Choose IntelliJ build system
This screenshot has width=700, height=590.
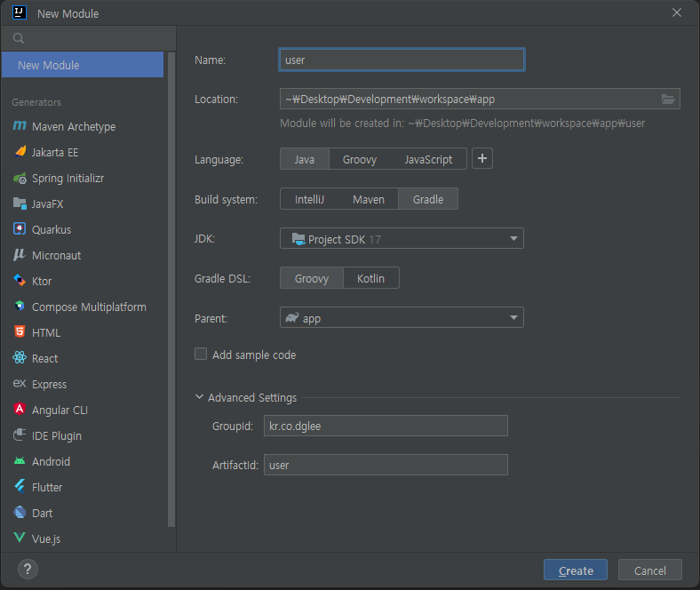pyautogui.click(x=309, y=199)
